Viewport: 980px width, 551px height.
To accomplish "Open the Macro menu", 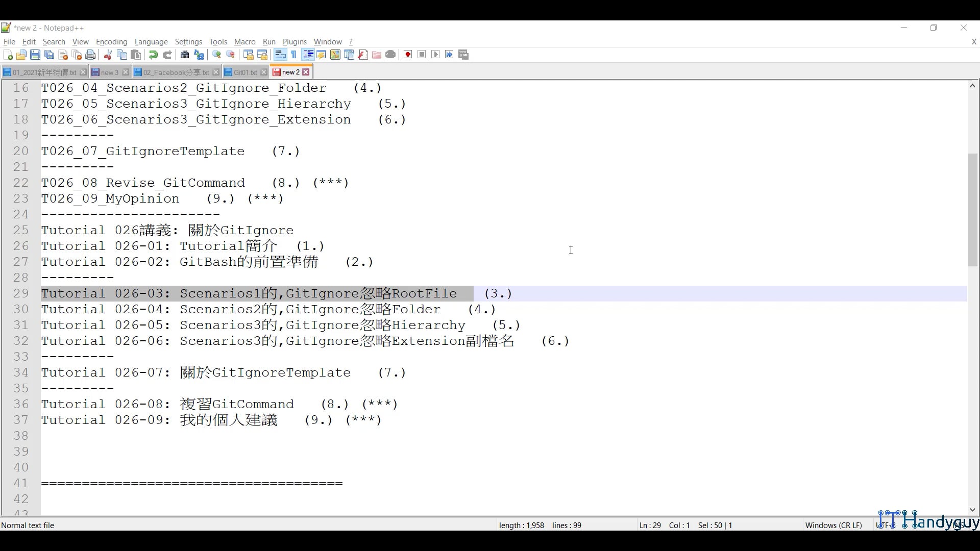I will click(x=245, y=42).
